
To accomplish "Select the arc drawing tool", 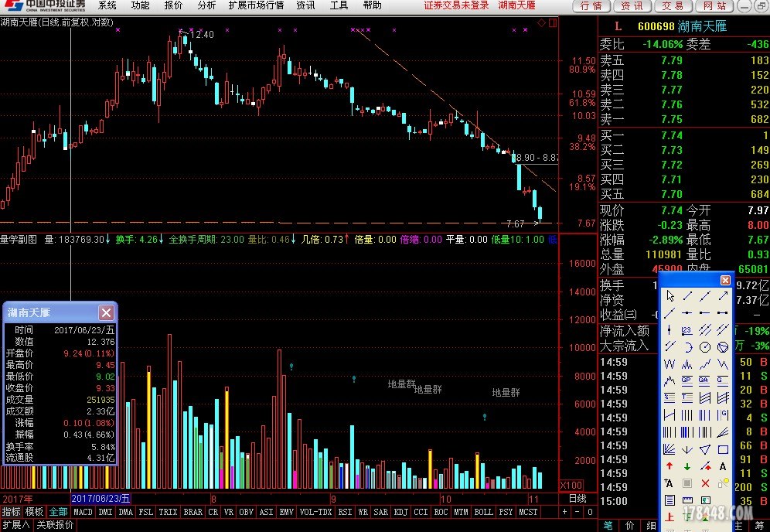I will click(687, 347).
